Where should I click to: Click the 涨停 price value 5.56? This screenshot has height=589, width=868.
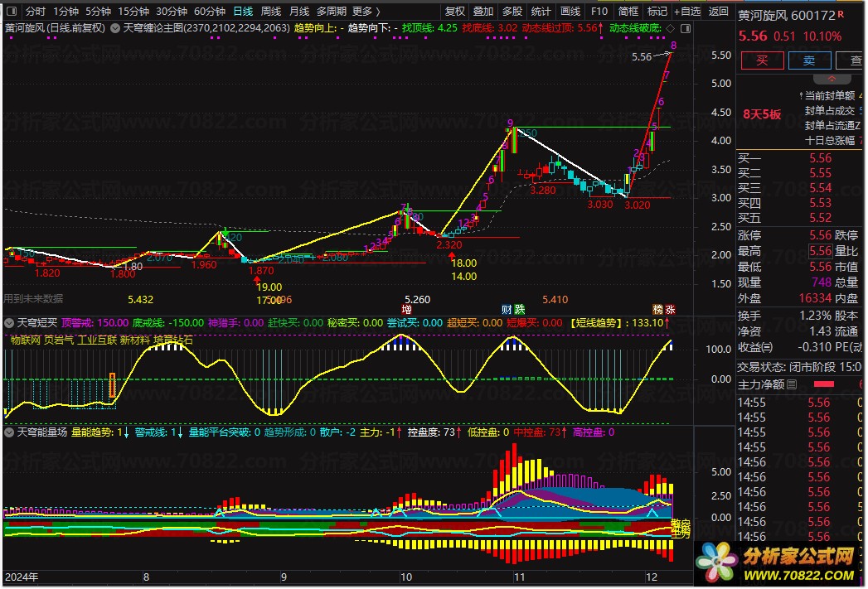(821, 235)
